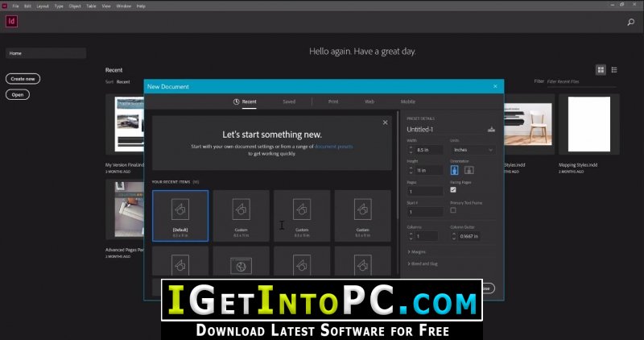Viewport: 644px width, 340px height.
Task: Open the Window menu
Action: 124,6
